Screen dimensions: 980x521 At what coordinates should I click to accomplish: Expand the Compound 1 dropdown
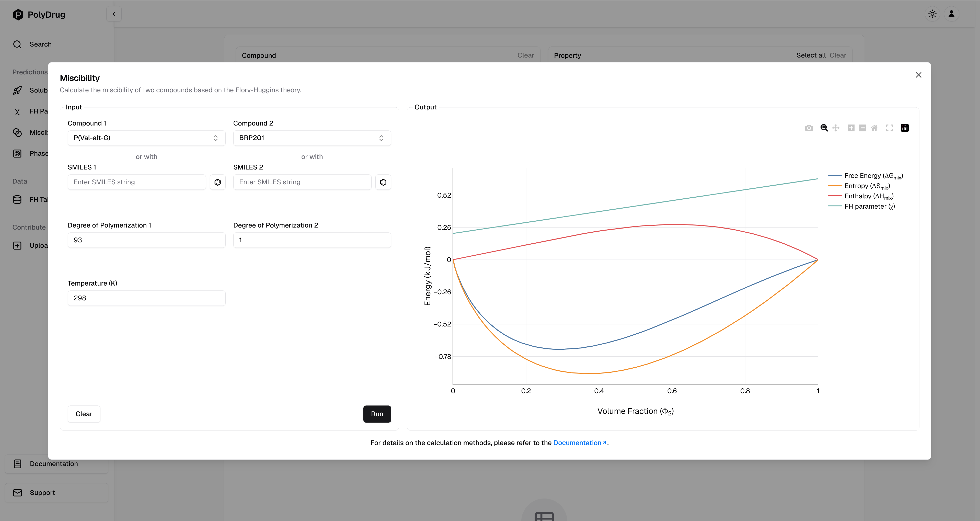click(x=146, y=138)
